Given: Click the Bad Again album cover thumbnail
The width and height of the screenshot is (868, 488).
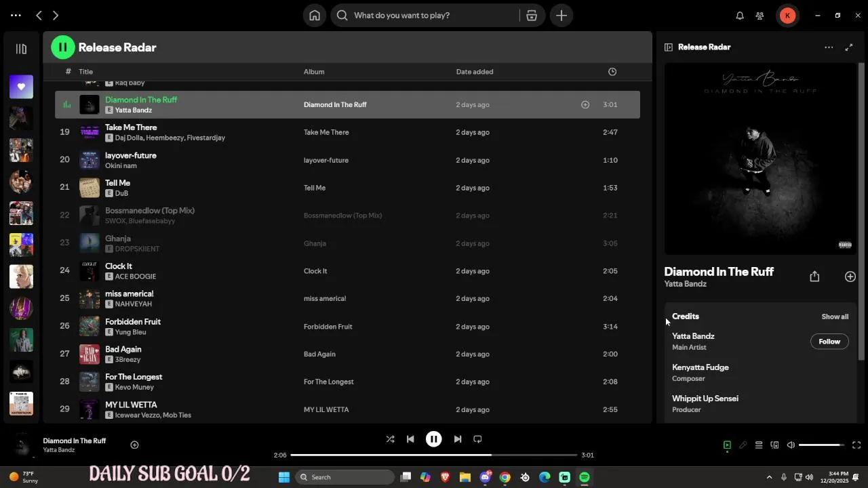Looking at the screenshot, I should [x=90, y=354].
